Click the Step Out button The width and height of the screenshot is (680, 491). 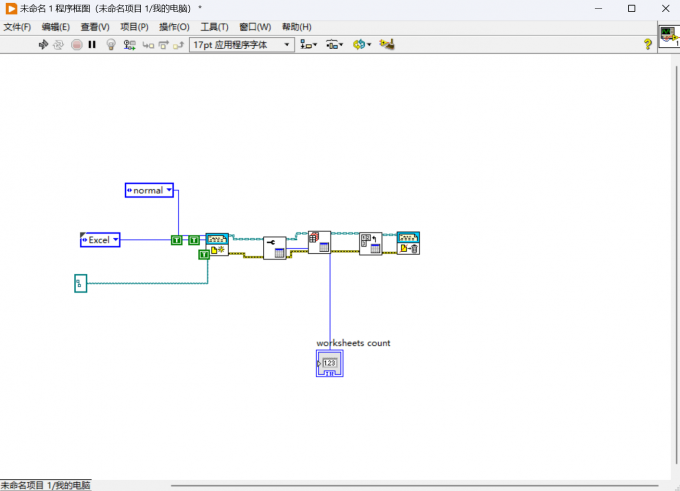coord(179,45)
